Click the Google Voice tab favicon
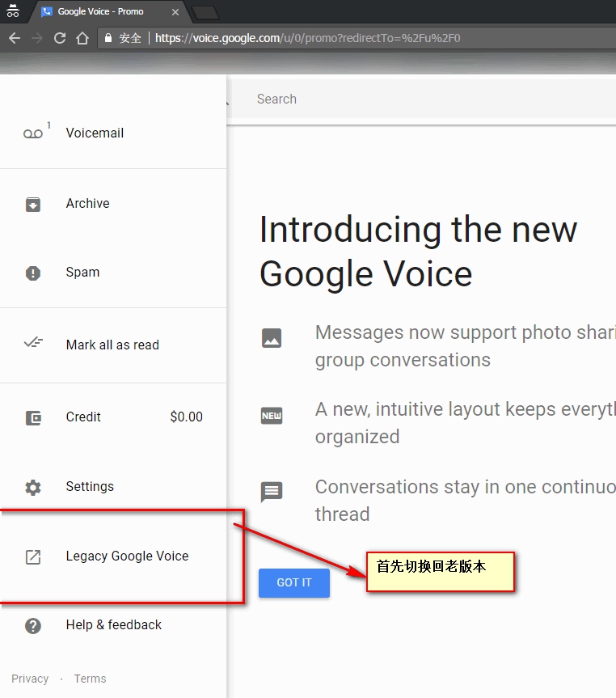 [x=46, y=11]
